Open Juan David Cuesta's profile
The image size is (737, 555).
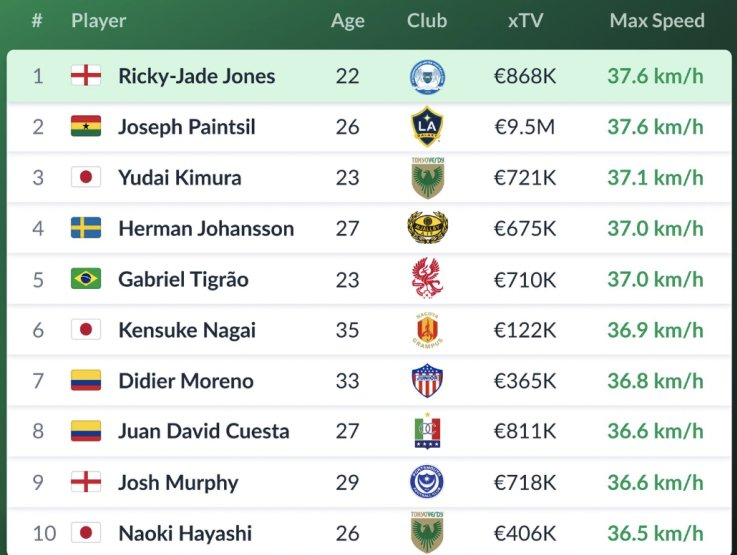click(x=203, y=432)
